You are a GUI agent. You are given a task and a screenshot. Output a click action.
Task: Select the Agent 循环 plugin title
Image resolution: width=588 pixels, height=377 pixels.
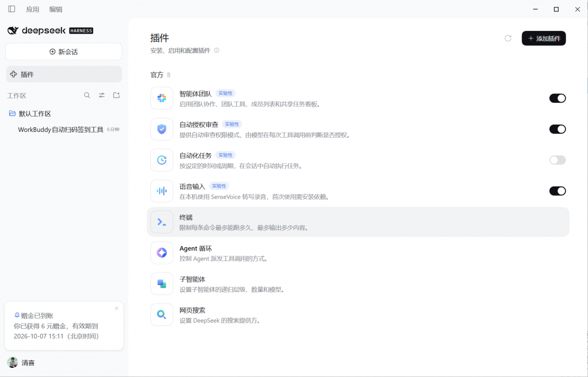(196, 248)
